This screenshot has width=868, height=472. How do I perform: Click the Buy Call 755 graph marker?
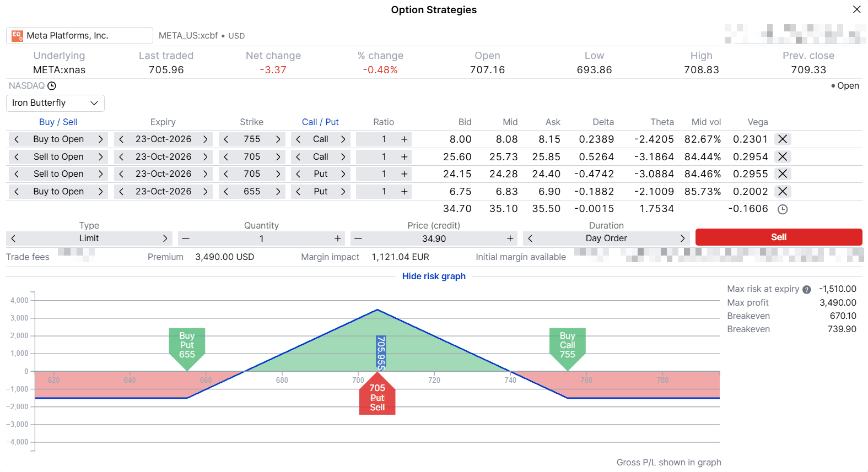pyautogui.click(x=568, y=348)
